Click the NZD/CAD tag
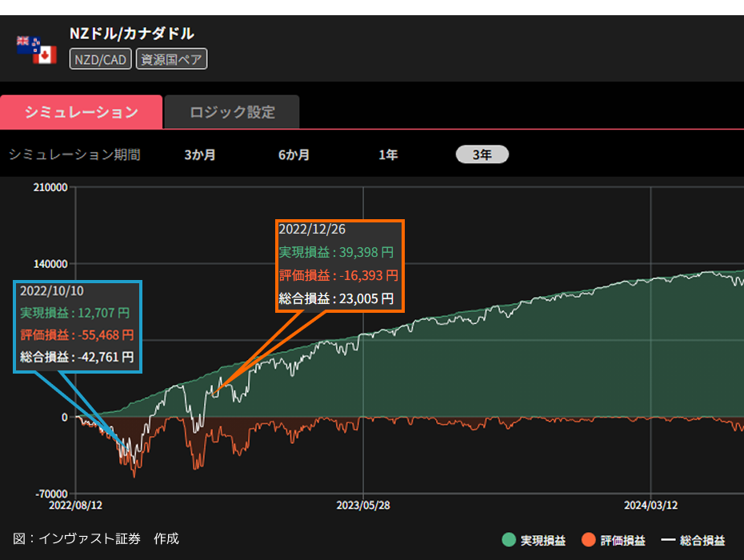 [x=101, y=59]
